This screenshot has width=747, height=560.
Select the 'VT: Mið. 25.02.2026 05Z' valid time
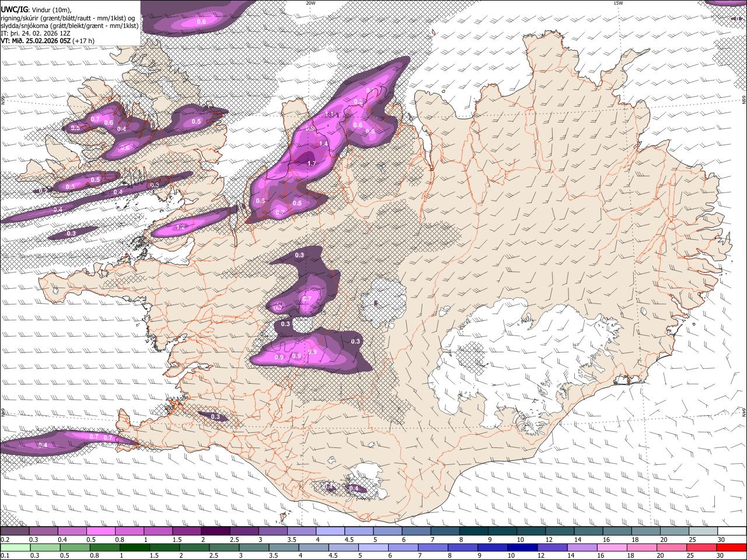click(36, 41)
